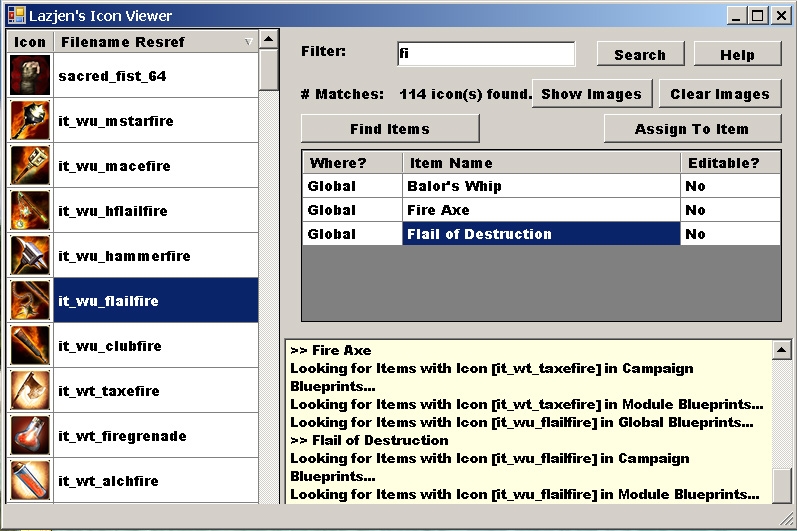The height and width of the screenshot is (531, 797).
Task: Open Help
Action: tap(737, 54)
